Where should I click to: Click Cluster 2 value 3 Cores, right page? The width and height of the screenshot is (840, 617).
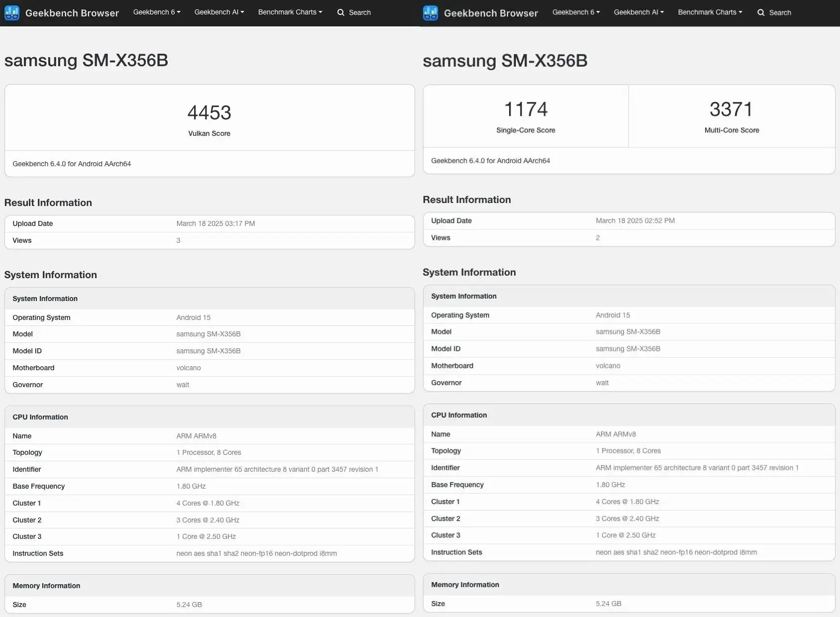[x=628, y=519]
